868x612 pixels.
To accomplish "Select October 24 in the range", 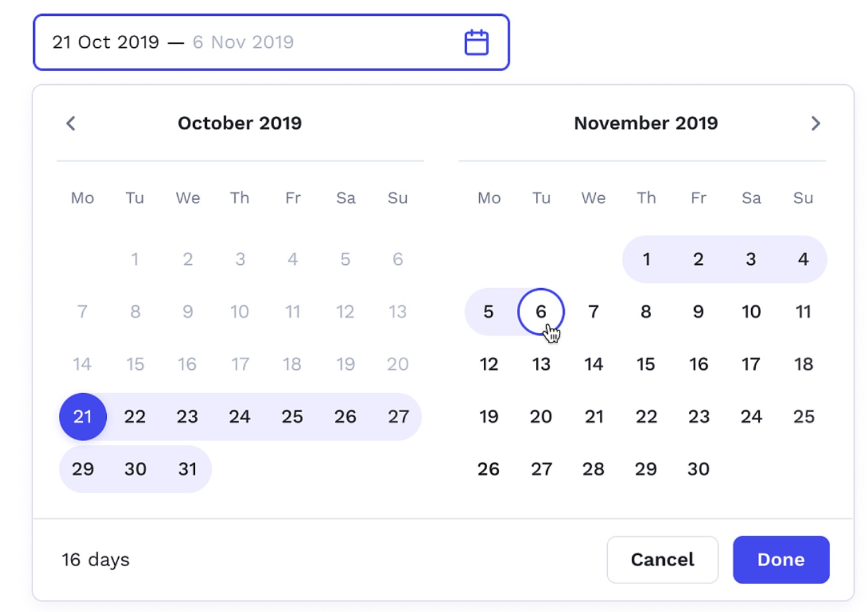I will point(240,417).
